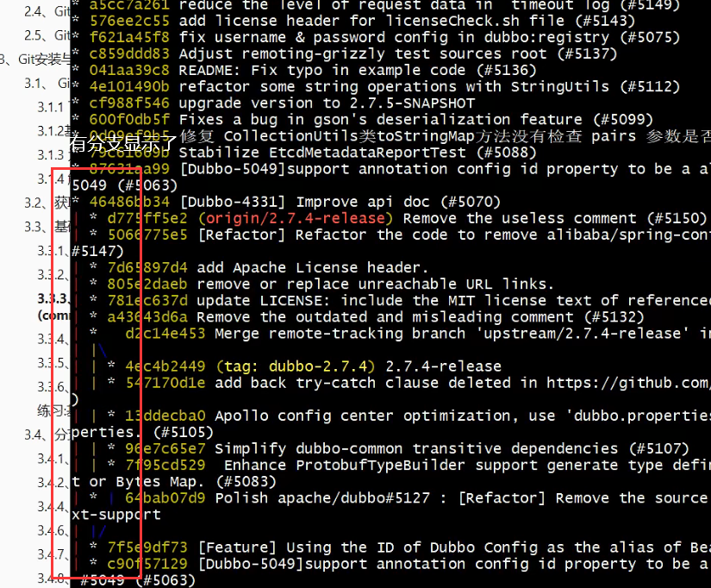Click commit hash 96e7c65e7
The image size is (711, 588).
coord(165,448)
